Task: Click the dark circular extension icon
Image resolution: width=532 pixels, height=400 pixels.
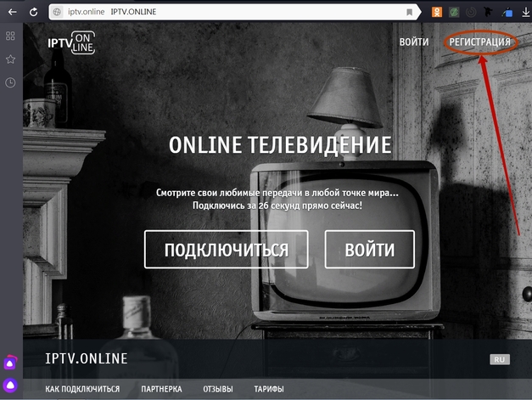Action: point(471,12)
